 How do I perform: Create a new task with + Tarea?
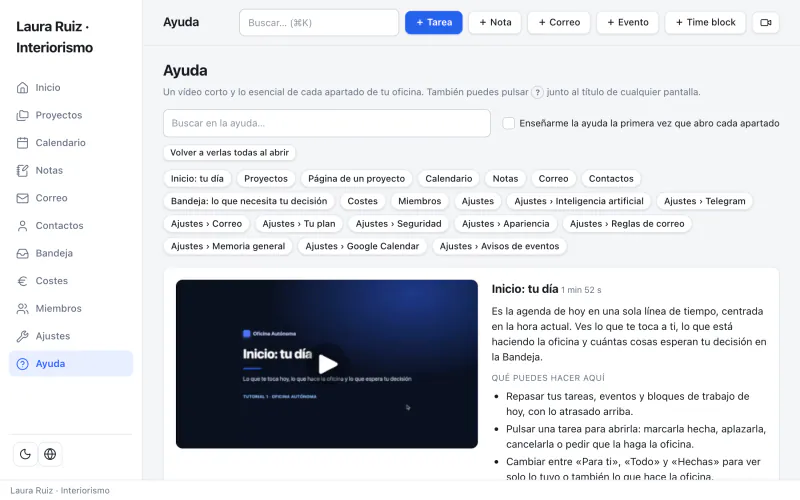[x=434, y=22]
